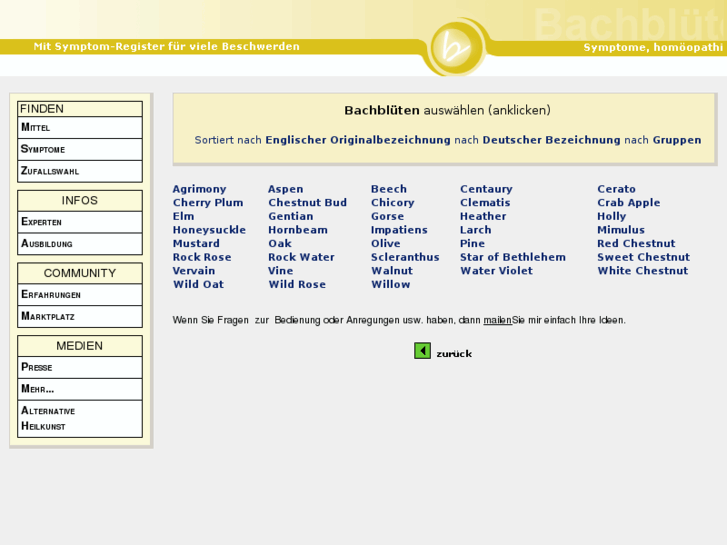
Task: Open the Sweet Chestnut entry
Action: pyautogui.click(x=643, y=257)
